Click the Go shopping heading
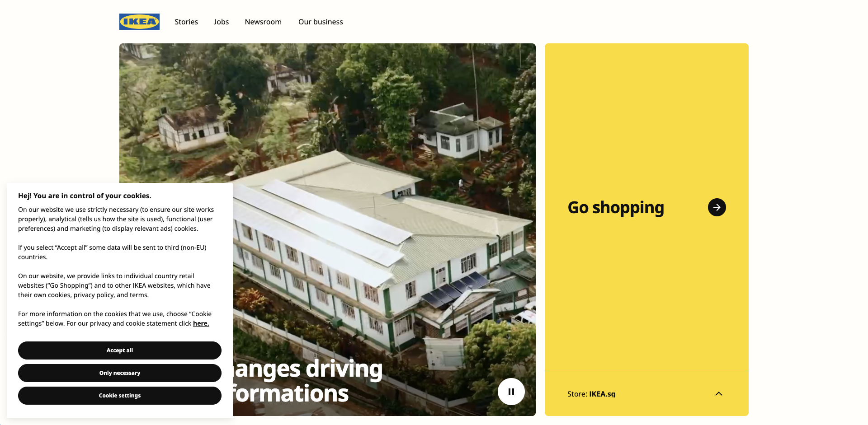This screenshot has height=425, width=868. click(616, 208)
